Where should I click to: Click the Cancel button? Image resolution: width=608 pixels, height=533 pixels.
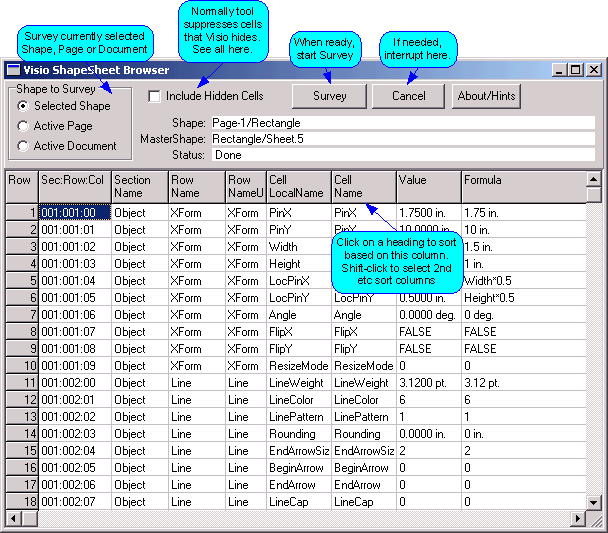tap(408, 96)
